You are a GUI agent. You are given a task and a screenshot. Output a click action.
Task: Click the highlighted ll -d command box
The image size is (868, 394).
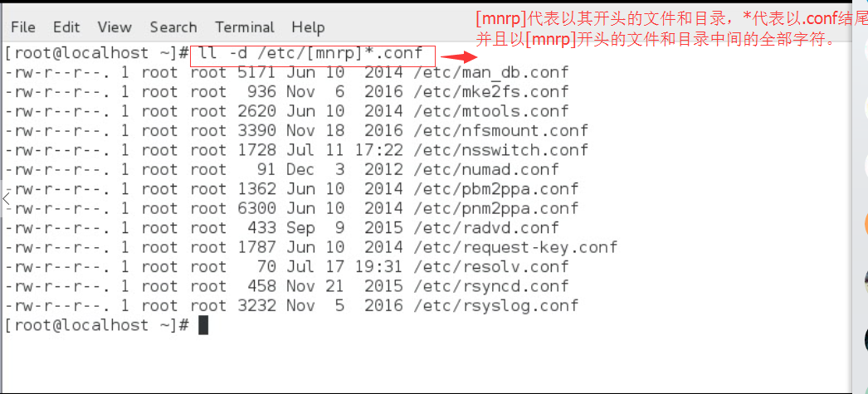coord(313,56)
